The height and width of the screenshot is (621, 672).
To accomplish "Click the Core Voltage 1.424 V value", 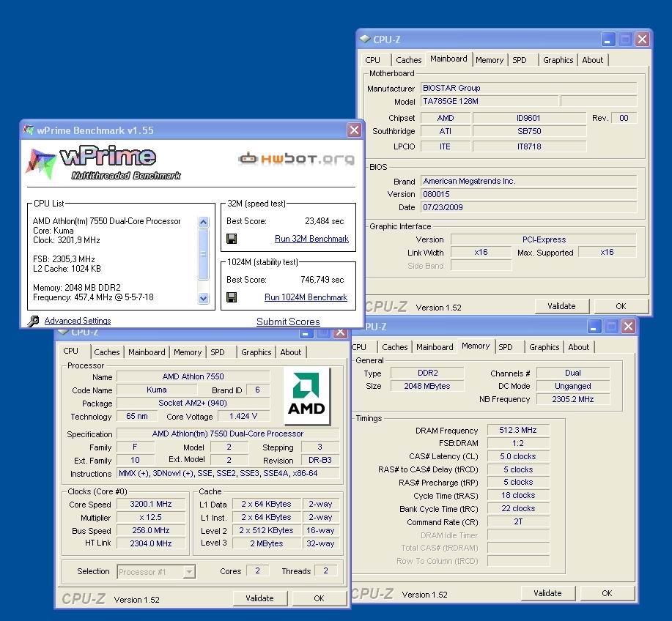I will tap(243, 416).
